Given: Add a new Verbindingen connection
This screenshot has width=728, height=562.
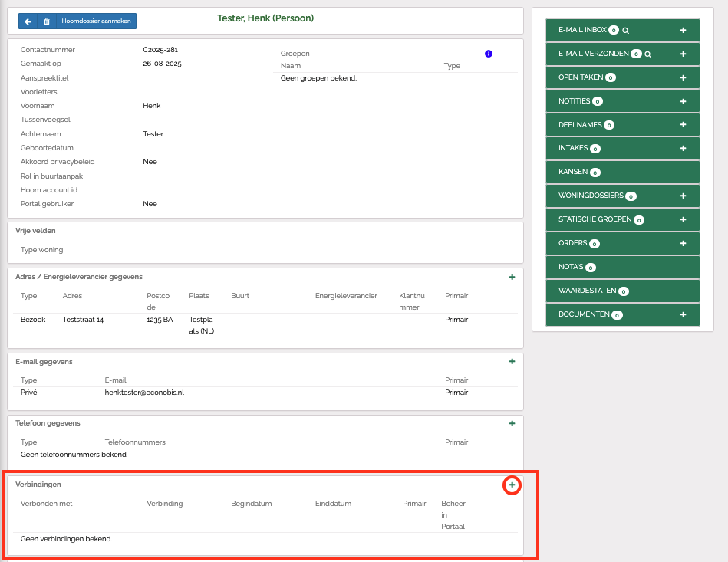Looking at the screenshot, I should click(x=512, y=485).
